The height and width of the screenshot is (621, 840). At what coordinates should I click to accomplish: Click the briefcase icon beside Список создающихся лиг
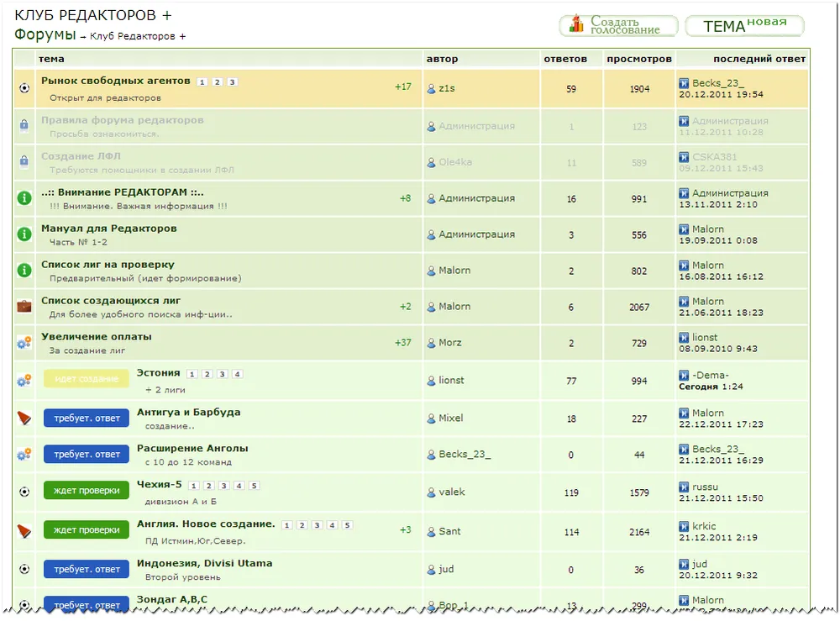[x=24, y=307]
